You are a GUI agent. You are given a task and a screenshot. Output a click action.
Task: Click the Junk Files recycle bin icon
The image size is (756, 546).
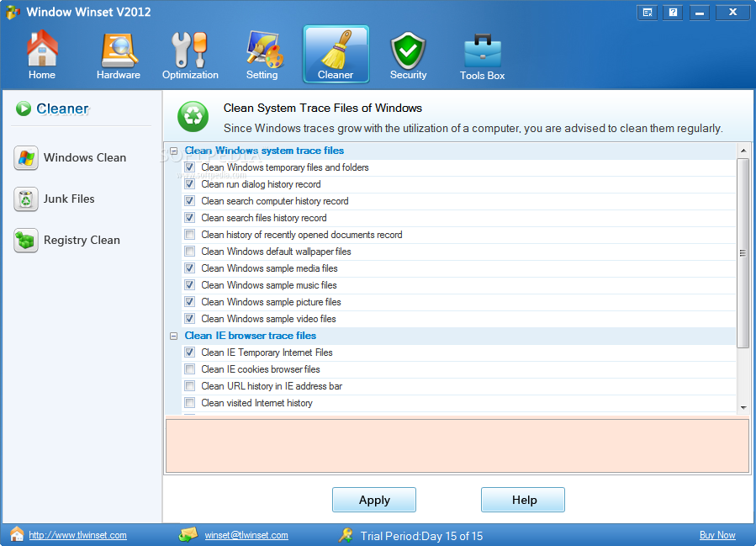(26, 199)
